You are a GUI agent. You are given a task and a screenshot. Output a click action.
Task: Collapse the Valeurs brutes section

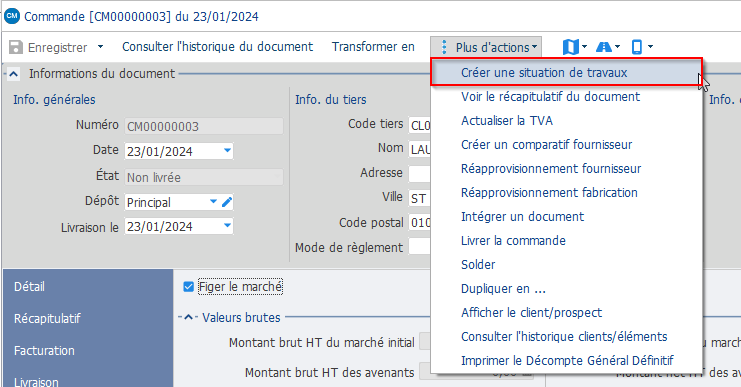(x=188, y=318)
